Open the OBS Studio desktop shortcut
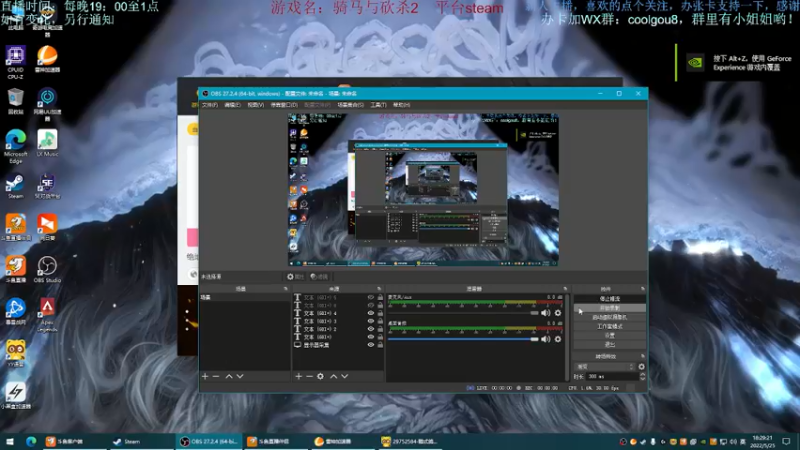 47,269
